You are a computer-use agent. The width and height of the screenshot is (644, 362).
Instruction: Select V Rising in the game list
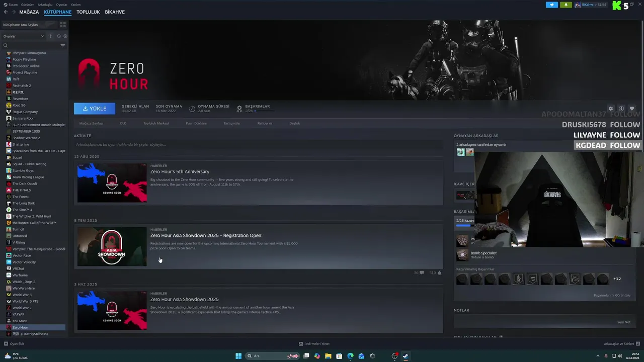(x=19, y=242)
